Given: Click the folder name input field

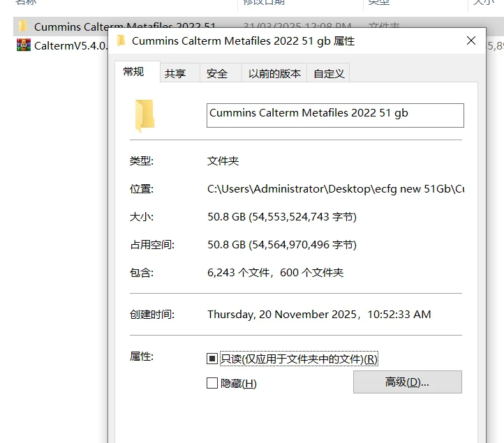Looking at the screenshot, I should [335, 115].
